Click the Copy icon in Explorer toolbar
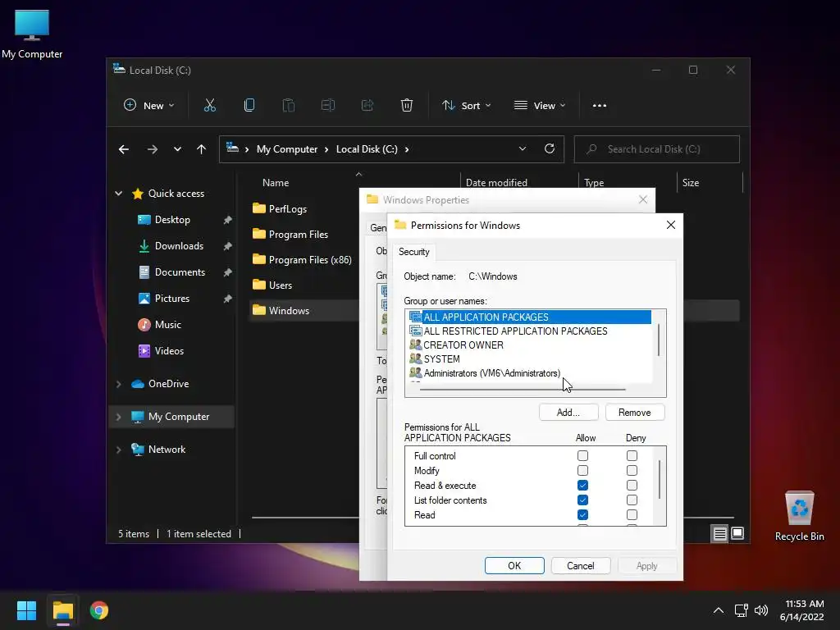840x630 pixels. point(249,106)
